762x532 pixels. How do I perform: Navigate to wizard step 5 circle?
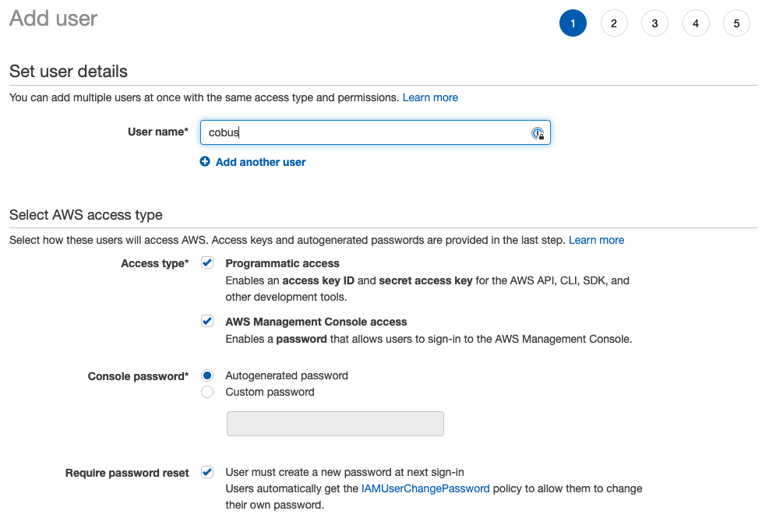(736, 23)
